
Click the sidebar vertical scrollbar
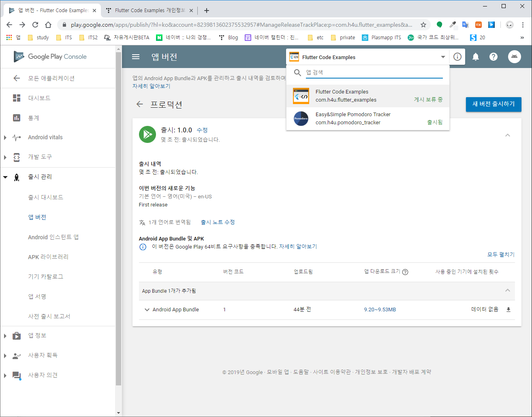click(x=118, y=219)
